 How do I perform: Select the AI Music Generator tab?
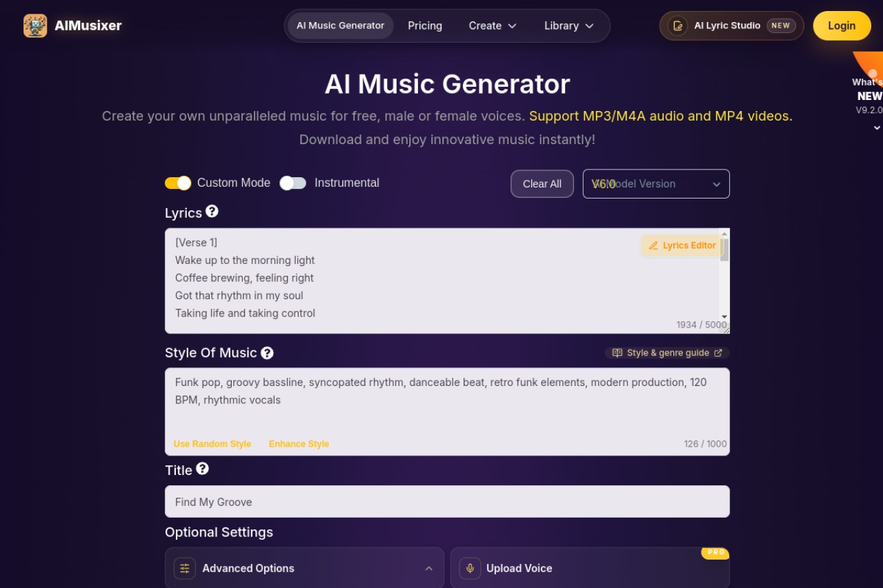341,26
